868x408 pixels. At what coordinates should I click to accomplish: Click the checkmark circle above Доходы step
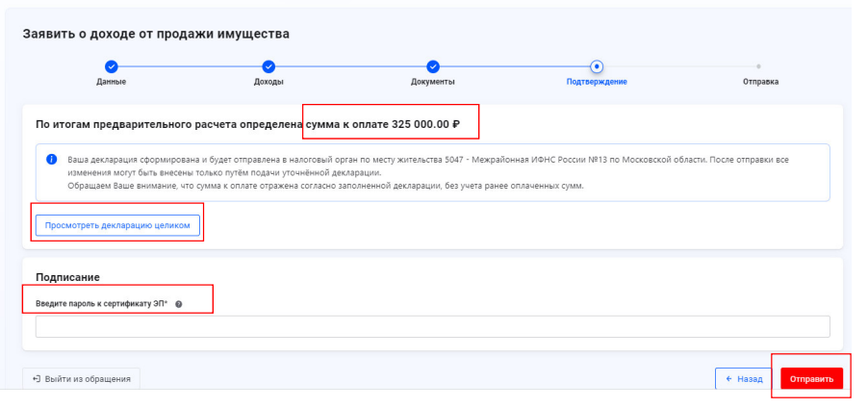pyautogui.click(x=268, y=66)
